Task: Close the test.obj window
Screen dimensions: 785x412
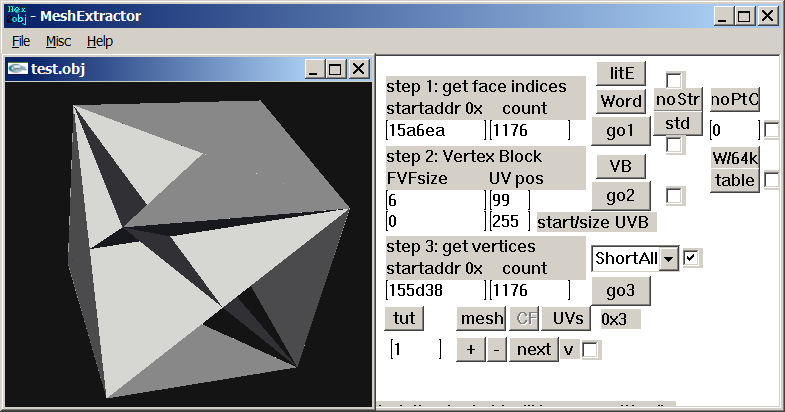Action: coord(358,69)
